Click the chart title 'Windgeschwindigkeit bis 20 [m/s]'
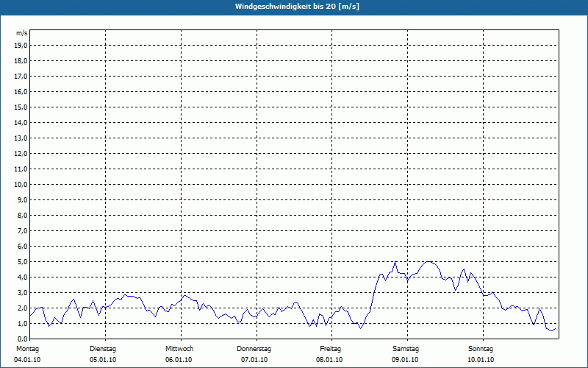Image resolution: width=588 pixels, height=368 pixels. (x=297, y=7)
